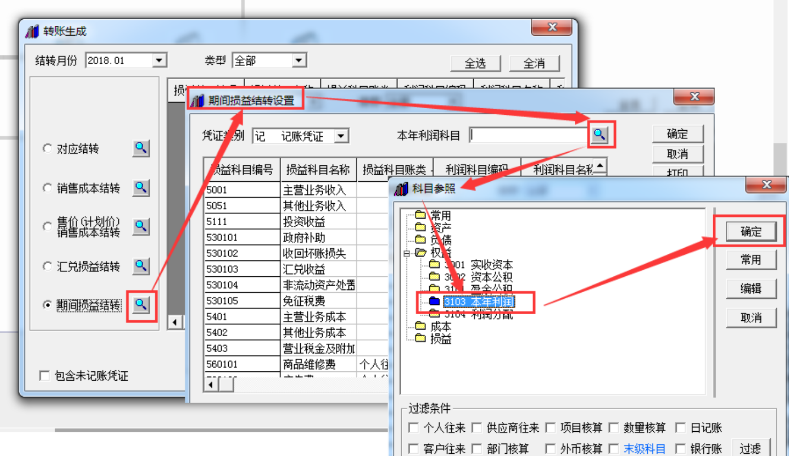Toggle 包含未记账凭证 checkbox
Image resolution: width=789 pixels, height=456 pixels.
point(44,375)
